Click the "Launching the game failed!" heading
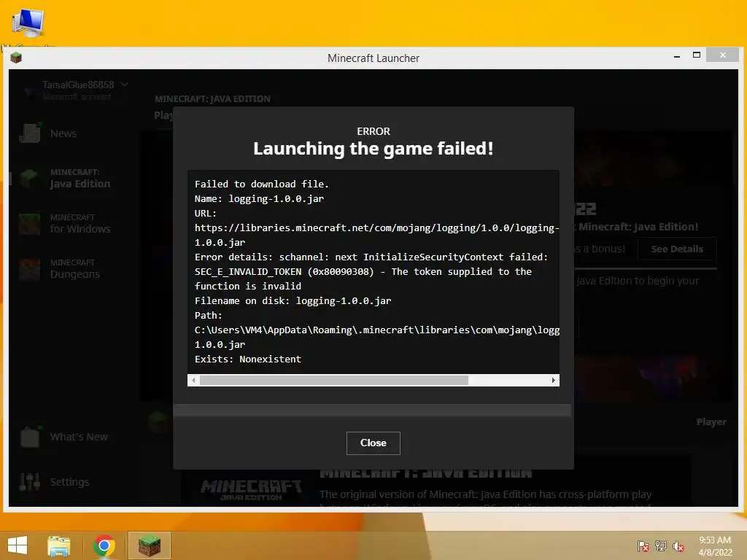 pos(373,149)
